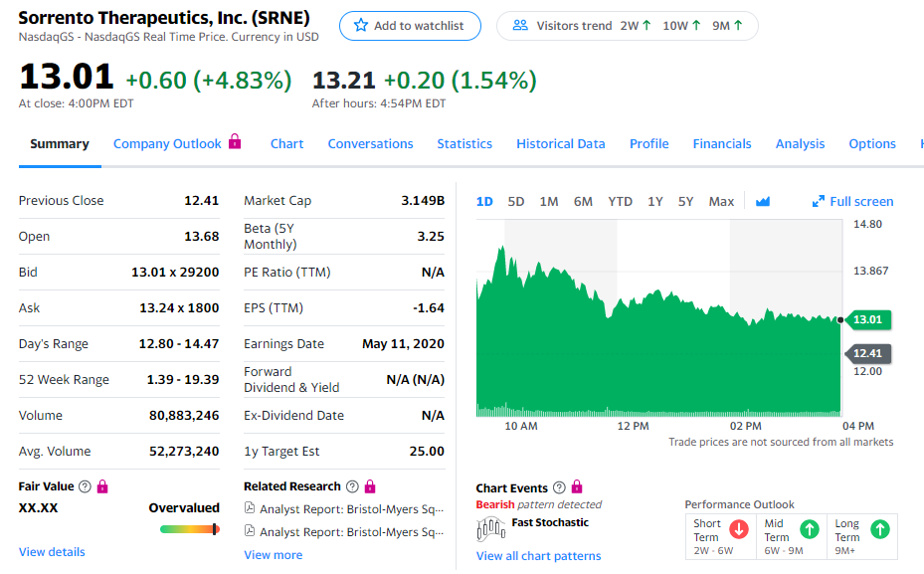Open the Company Outlook tab
Viewport: 924px width, 574px height.
click(x=167, y=144)
